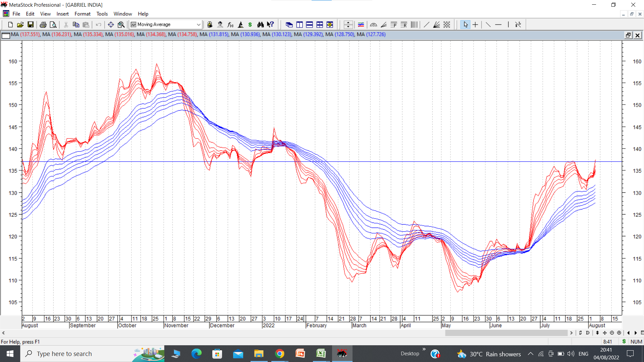The width and height of the screenshot is (644, 362).
Task: Toggle the crosshair cursor mode
Action: pos(475,24)
